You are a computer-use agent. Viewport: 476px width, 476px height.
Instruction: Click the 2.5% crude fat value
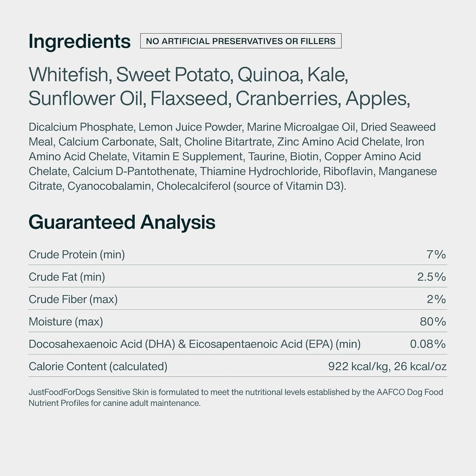tap(432, 276)
